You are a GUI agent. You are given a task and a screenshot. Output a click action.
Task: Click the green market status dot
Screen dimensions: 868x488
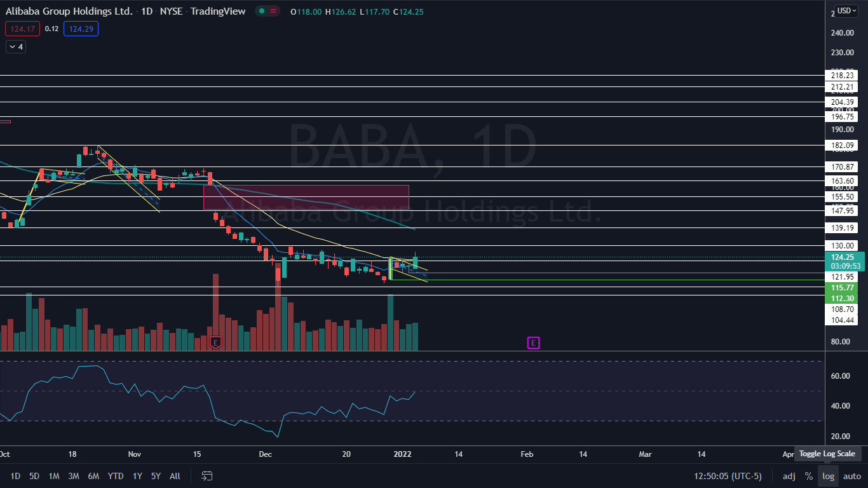261,11
